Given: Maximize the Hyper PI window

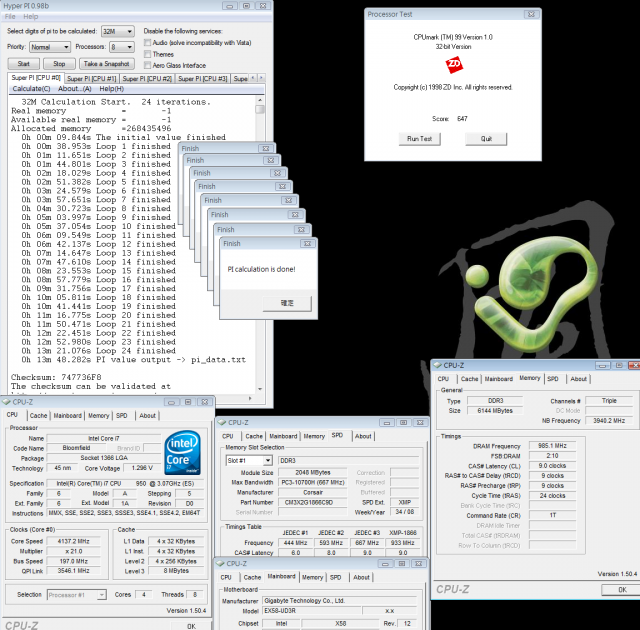Looking at the screenshot, I should 247,6.
